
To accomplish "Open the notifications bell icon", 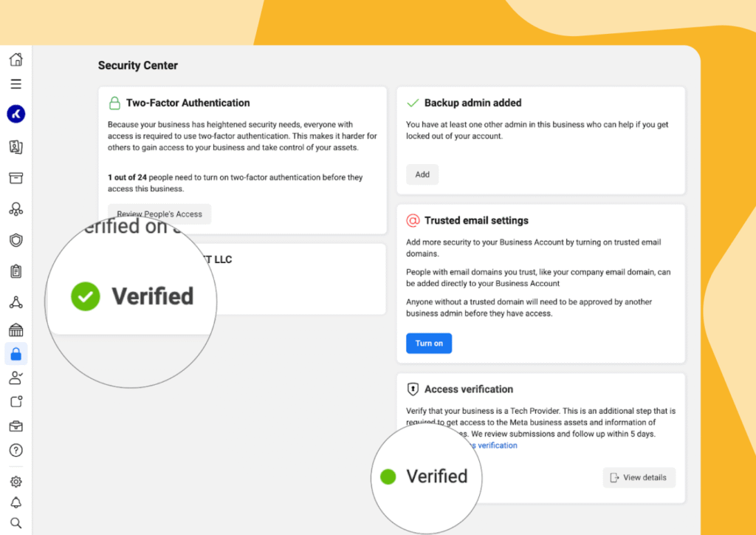I will (16, 501).
